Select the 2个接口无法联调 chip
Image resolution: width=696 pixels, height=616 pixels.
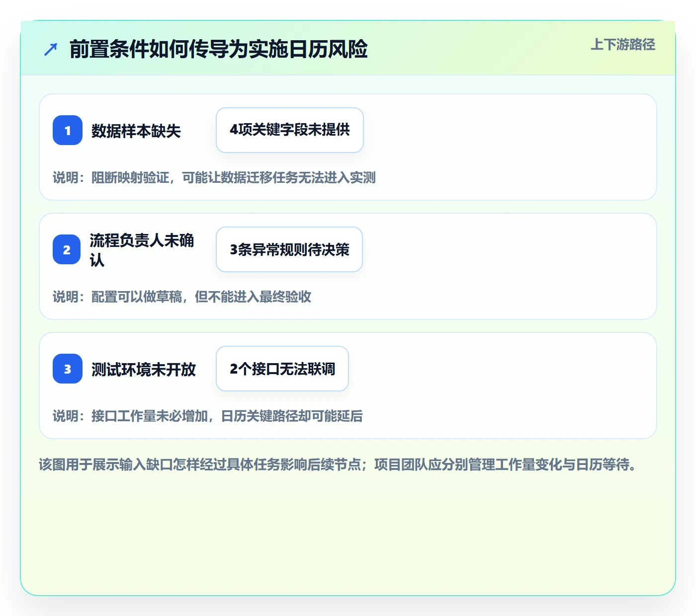tap(282, 369)
